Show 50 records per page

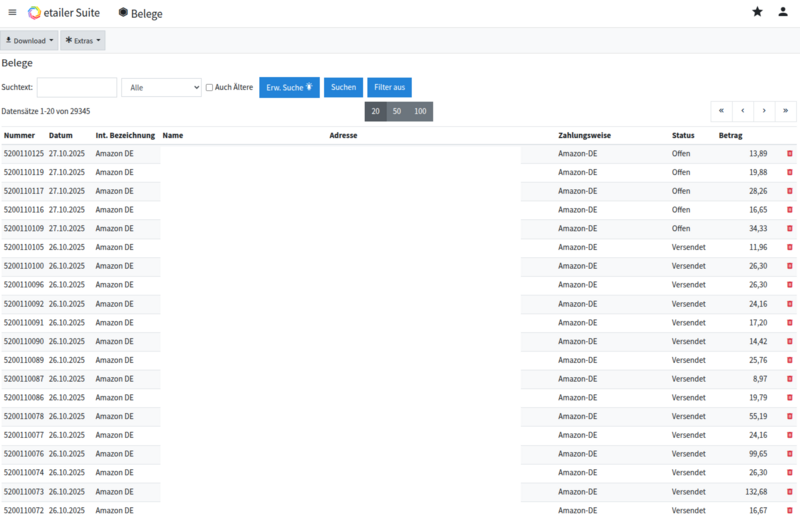[397, 111]
